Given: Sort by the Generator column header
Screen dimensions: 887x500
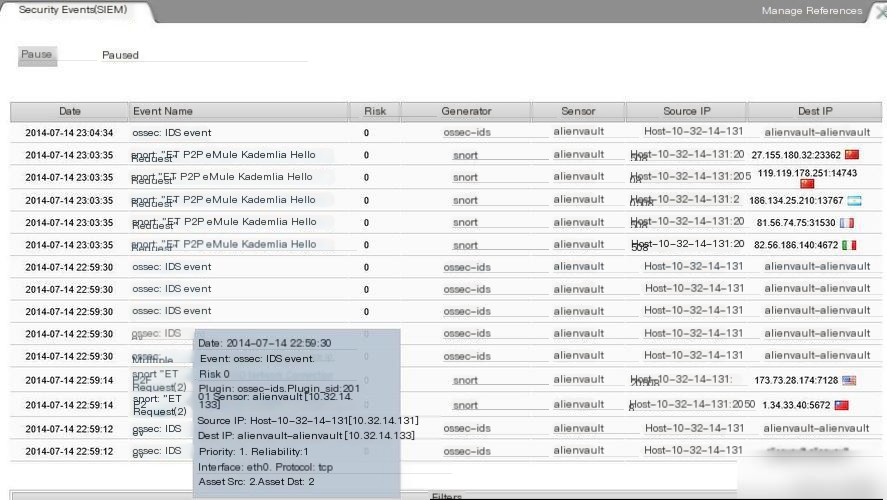Looking at the screenshot, I should pos(466,111).
